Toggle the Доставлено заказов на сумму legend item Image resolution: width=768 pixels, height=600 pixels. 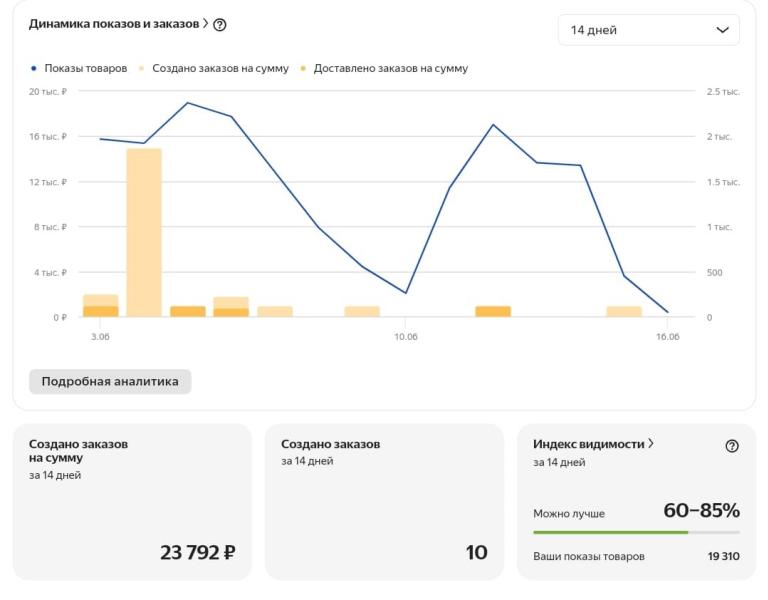(390, 68)
